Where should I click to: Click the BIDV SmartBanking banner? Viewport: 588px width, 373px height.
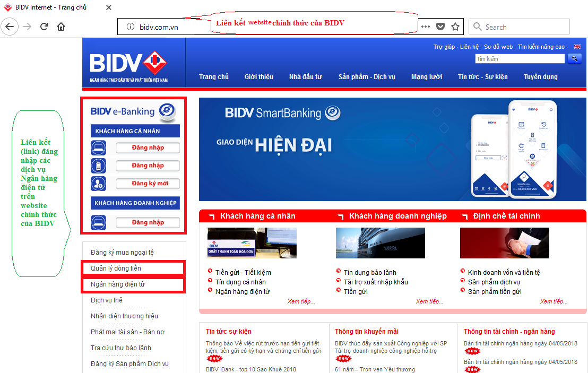click(392, 149)
